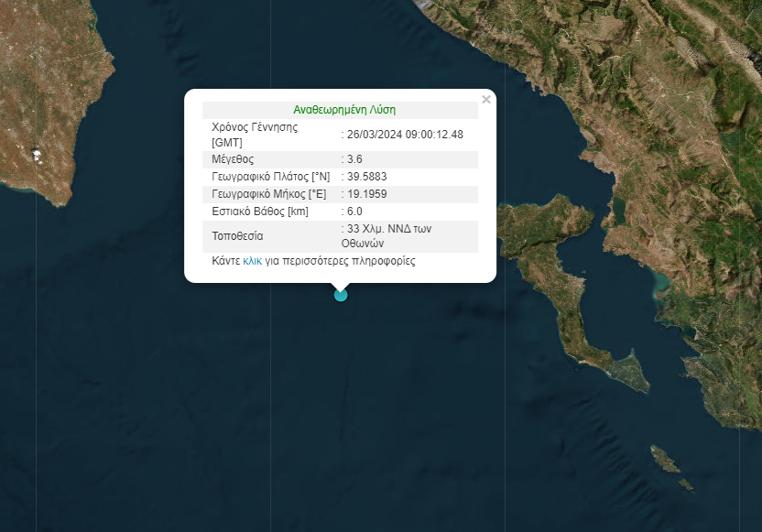The image size is (762, 532).
Task: Click the magnitude value 3.6
Action: click(354, 159)
